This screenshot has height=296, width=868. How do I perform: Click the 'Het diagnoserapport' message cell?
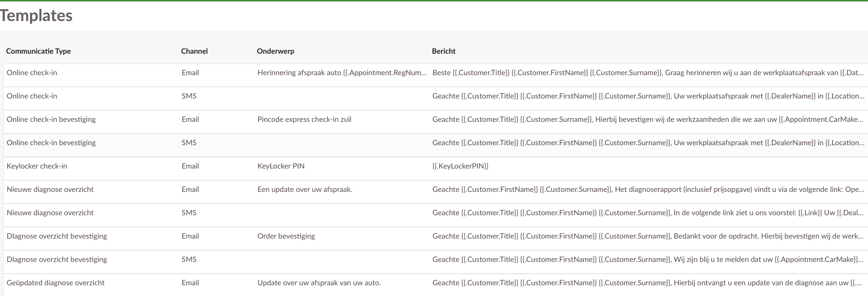[648, 190]
